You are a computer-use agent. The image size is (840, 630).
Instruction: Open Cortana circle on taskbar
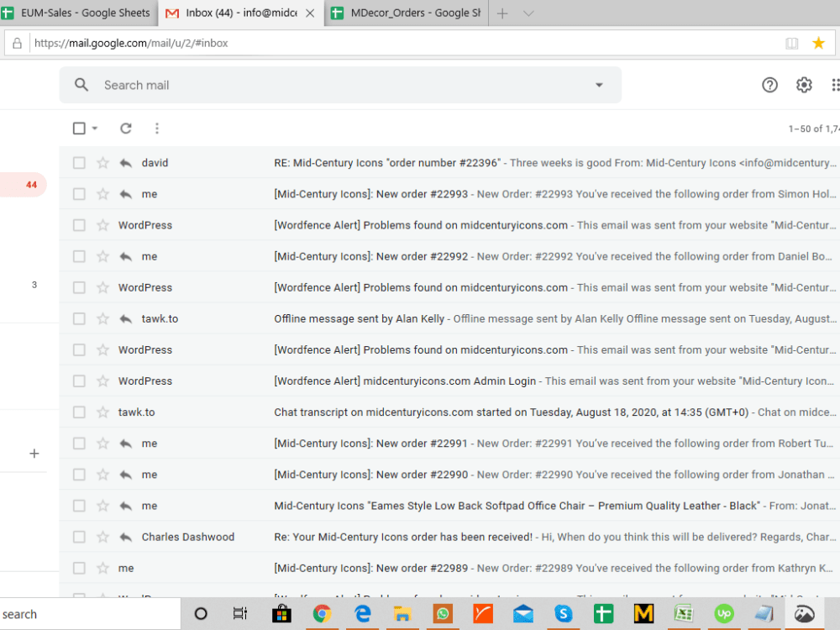pyautogui.click(x=201, y=613)
